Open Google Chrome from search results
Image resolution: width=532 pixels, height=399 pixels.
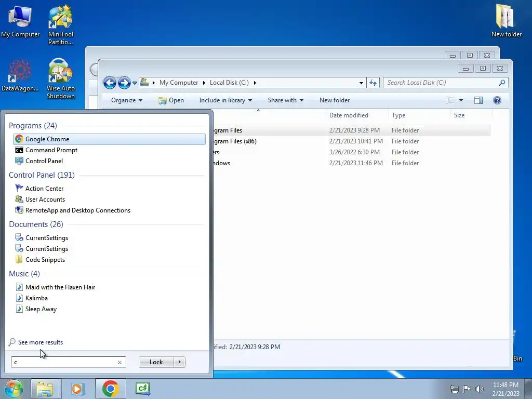109,139
